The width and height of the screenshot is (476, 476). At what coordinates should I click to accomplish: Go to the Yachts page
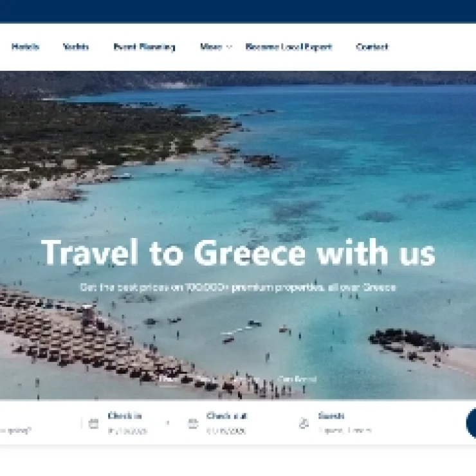click(76, 47)
